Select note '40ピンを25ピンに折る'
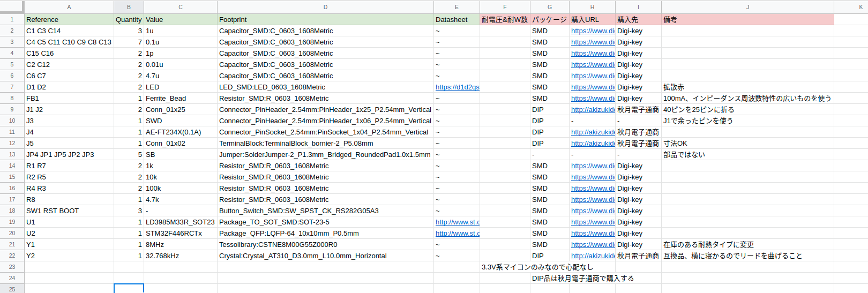Viewport: 868px width, 293px height. pyautogui.click(x=747, y=109)
